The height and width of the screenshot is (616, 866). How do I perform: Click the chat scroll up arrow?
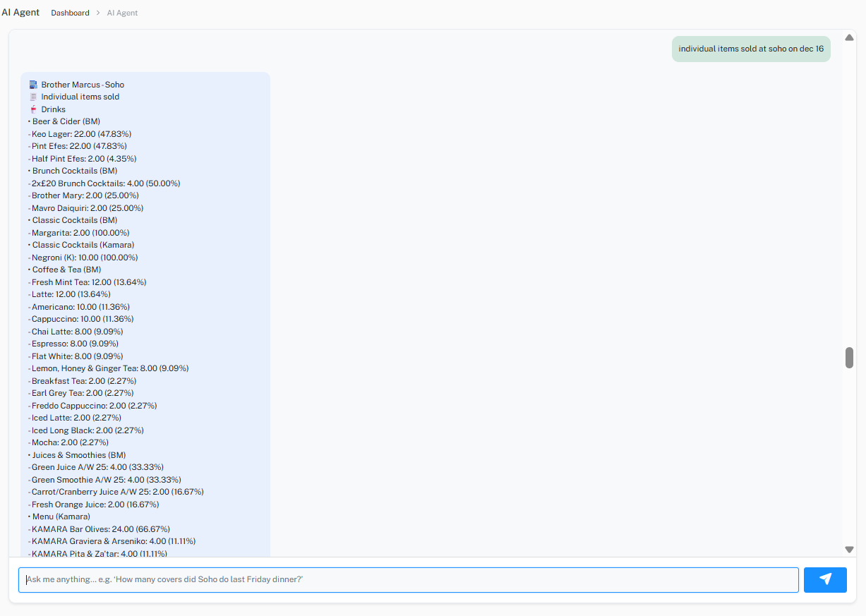pos(849,37)
